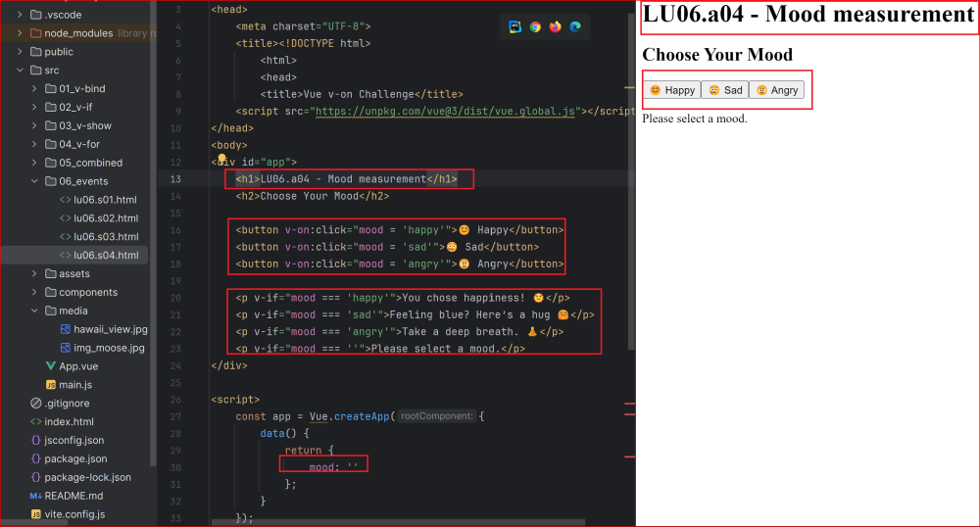Open preview in built-in WebStorm browser icon

point(515,26)
